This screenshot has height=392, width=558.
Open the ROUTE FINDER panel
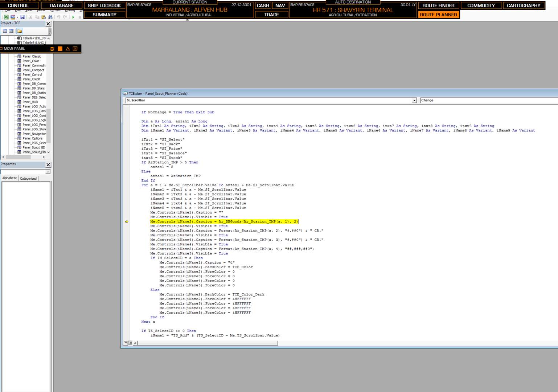coord(438,5)
